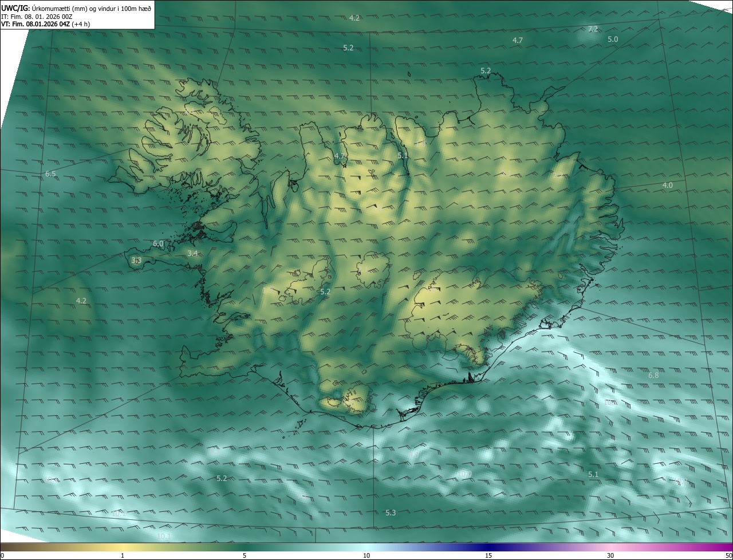The height and width of the screenshot is (560, 733).
Task: Select the 6.8 value label over the sea
Action: click(653, 376)
